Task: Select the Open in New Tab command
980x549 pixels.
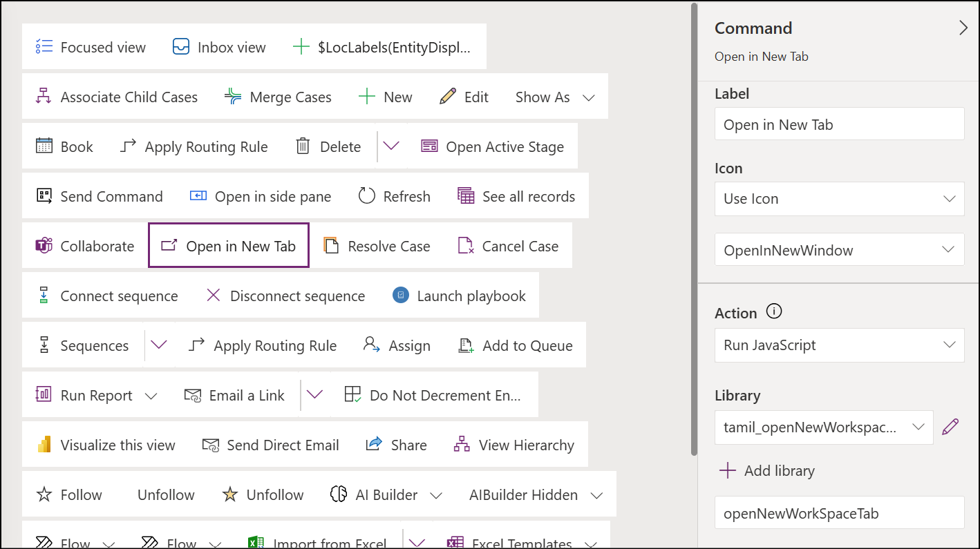Action: click(229, 246)
